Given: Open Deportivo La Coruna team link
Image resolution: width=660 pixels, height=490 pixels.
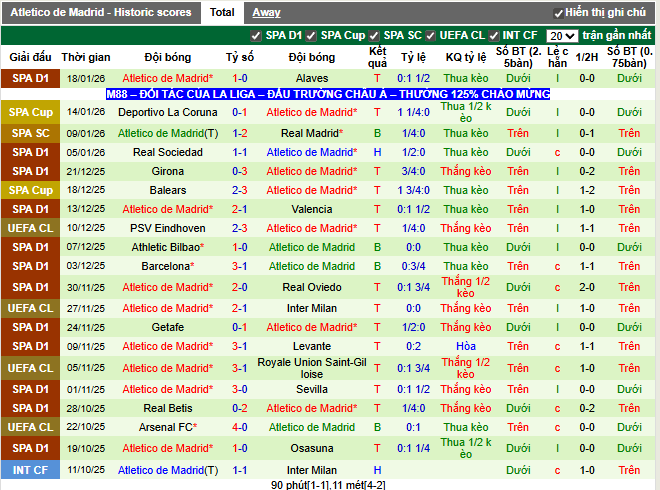Looking at the screenshot, I should pos(168,112).
